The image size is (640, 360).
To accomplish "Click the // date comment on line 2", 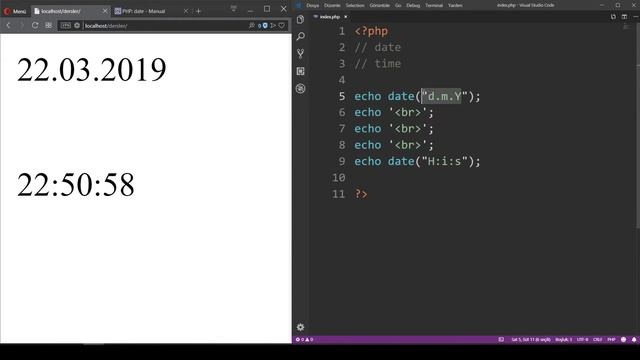I will (378, 47).
